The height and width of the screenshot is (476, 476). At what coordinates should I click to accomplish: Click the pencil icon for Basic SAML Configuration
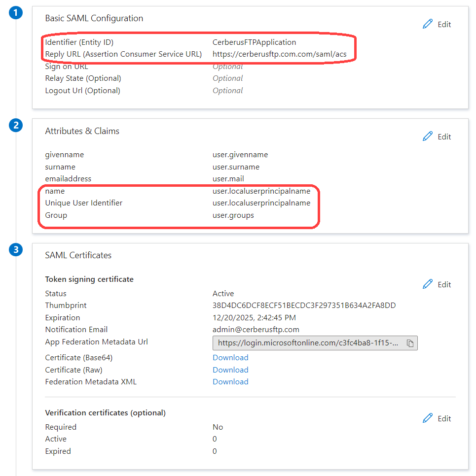click(x=428, y=24)
